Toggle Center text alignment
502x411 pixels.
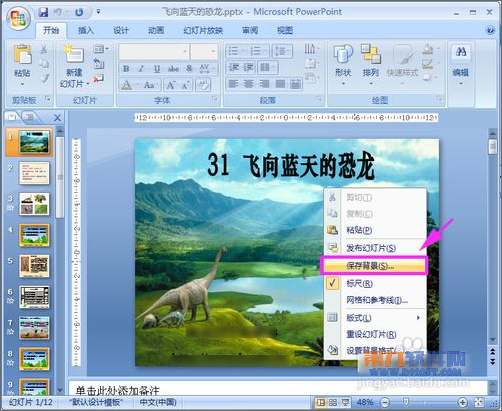click(x=249, y=84)
